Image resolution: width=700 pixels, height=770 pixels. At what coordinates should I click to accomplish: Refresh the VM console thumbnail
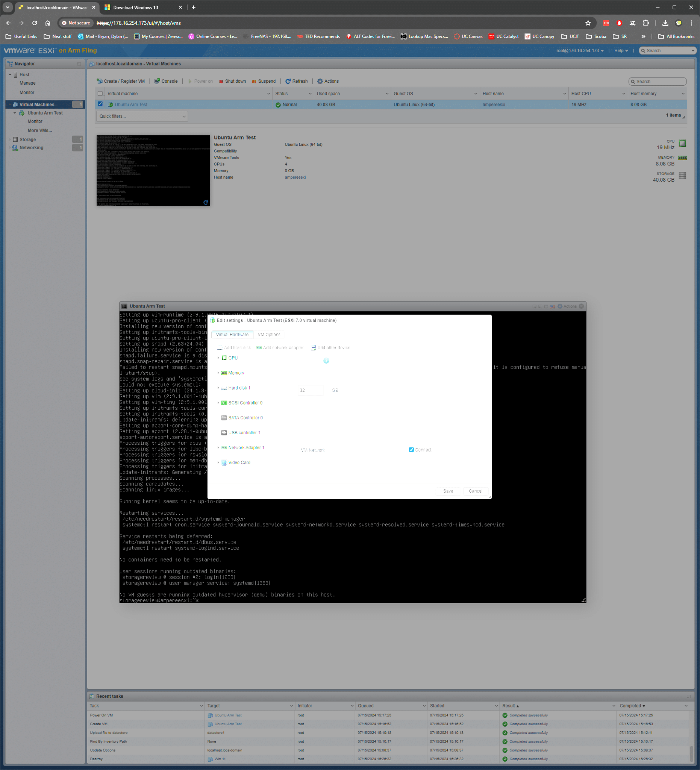206,202
